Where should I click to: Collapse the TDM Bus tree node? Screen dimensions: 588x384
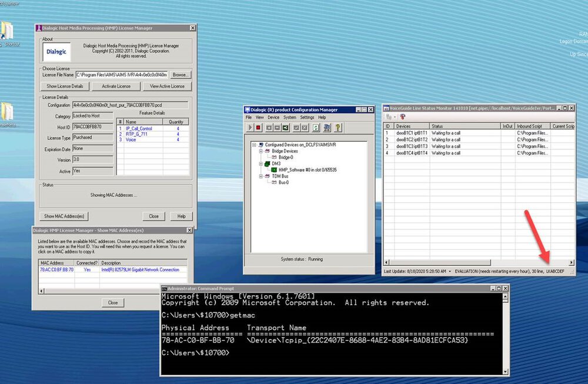coord(259,176)
